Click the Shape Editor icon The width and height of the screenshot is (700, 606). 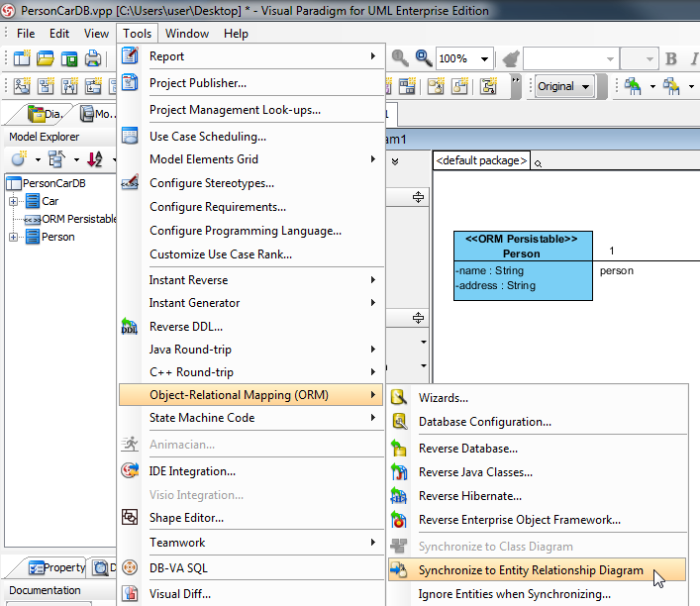click(x=130, y=517)
